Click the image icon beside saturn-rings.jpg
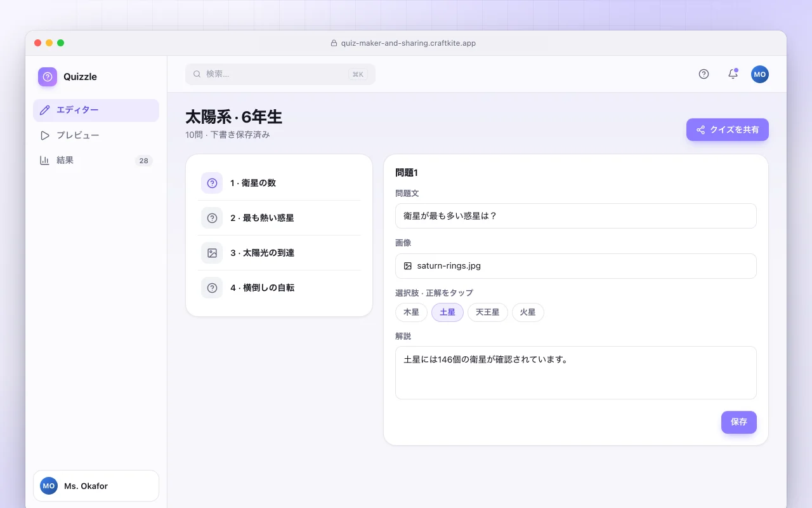 [x=408, y=266]
